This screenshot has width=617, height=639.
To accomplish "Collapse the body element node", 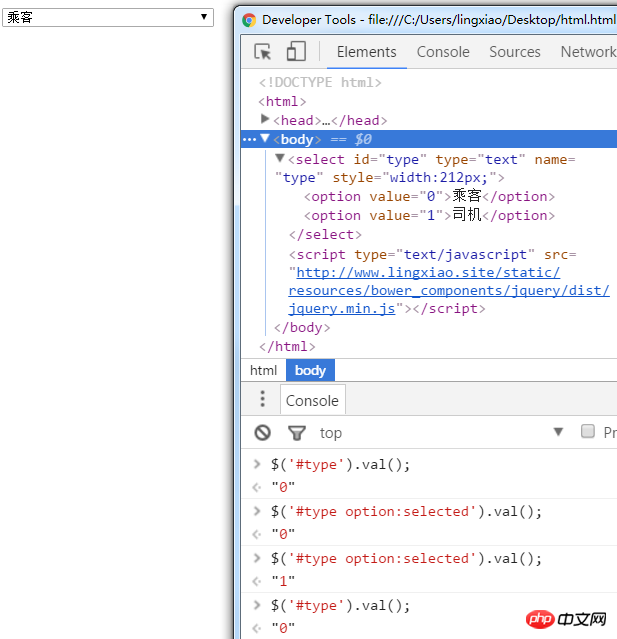I will pos(265,139).
